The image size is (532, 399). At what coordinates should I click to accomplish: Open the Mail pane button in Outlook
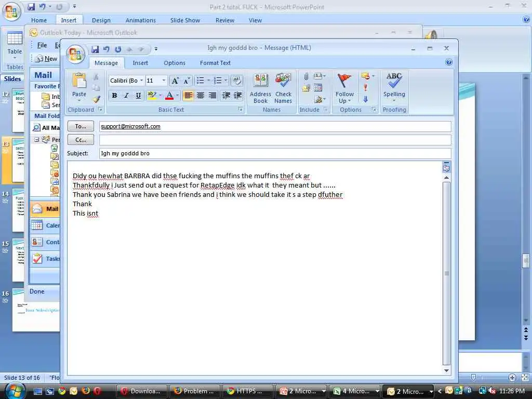coord(45,209)
